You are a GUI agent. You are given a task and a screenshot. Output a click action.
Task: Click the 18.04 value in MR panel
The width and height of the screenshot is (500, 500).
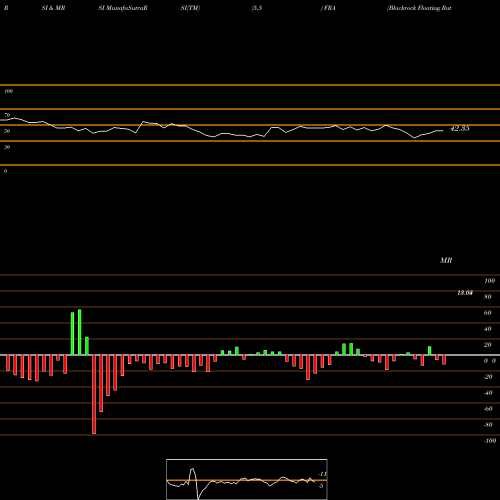coord(465,293)
